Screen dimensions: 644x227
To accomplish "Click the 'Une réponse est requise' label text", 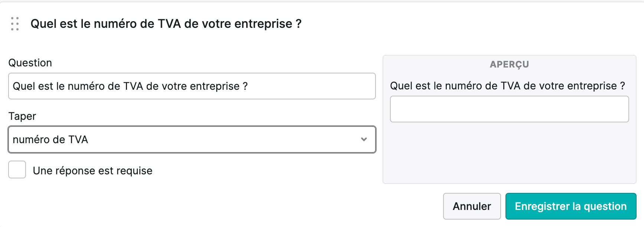I will pyautogui.click(x=92, y=171).
